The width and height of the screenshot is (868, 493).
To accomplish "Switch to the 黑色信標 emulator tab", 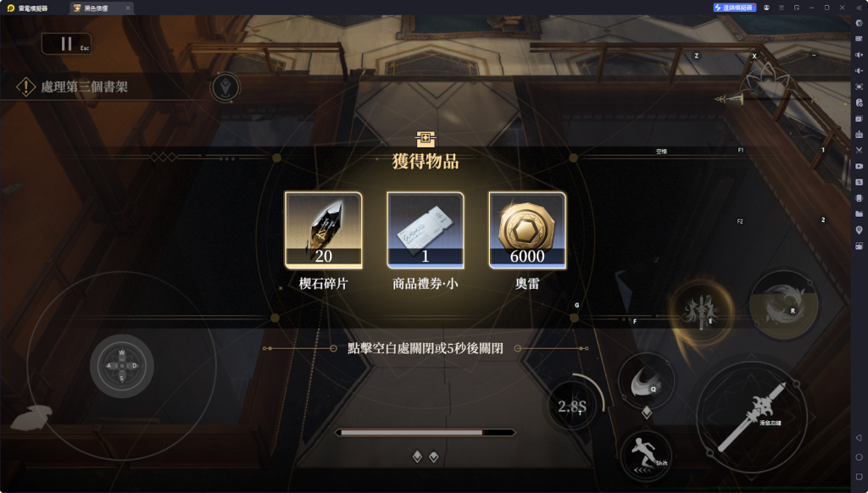I will coord(95,8).
